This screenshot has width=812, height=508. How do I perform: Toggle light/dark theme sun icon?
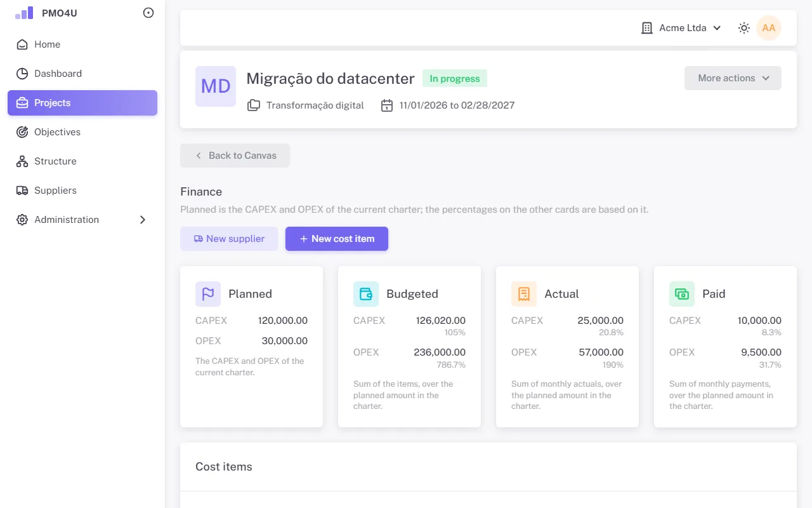[x=744, y=28]
